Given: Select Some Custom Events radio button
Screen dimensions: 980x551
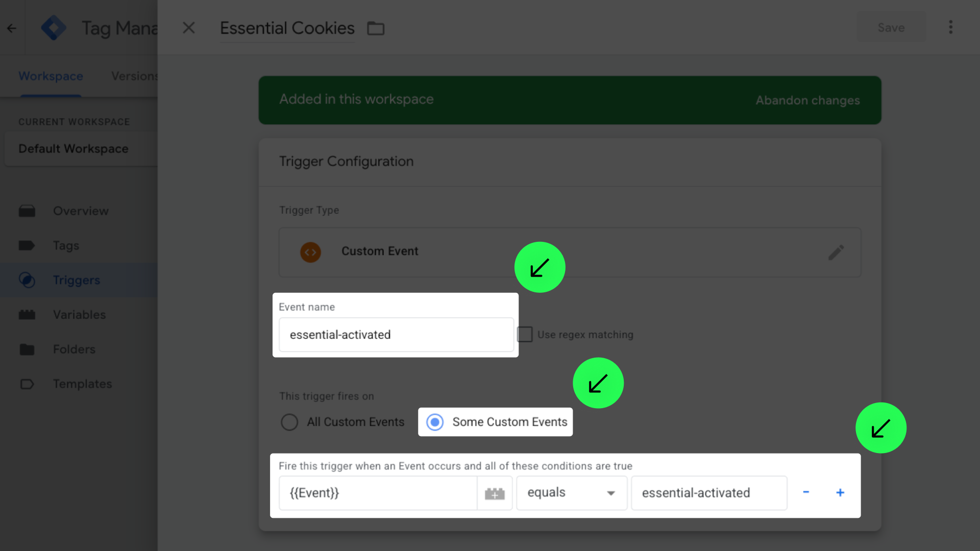Looking at the screenshot, I should pos(435,422).
